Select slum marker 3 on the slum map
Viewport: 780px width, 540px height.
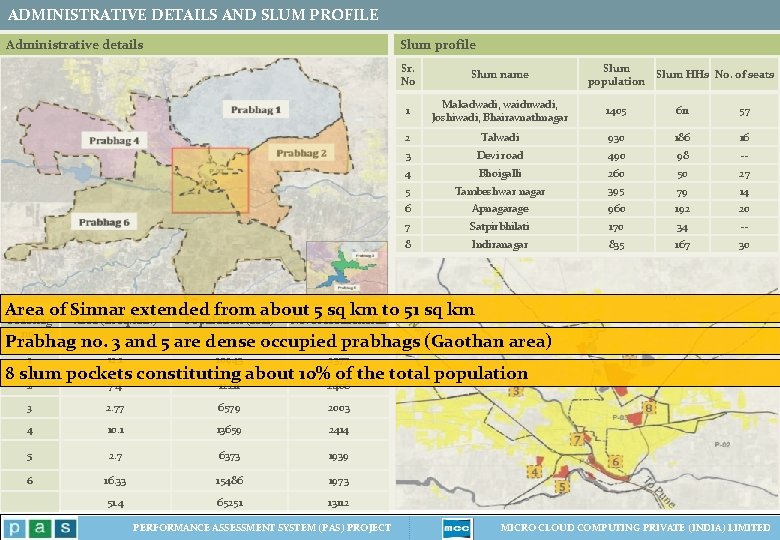(x=516, y=391)
